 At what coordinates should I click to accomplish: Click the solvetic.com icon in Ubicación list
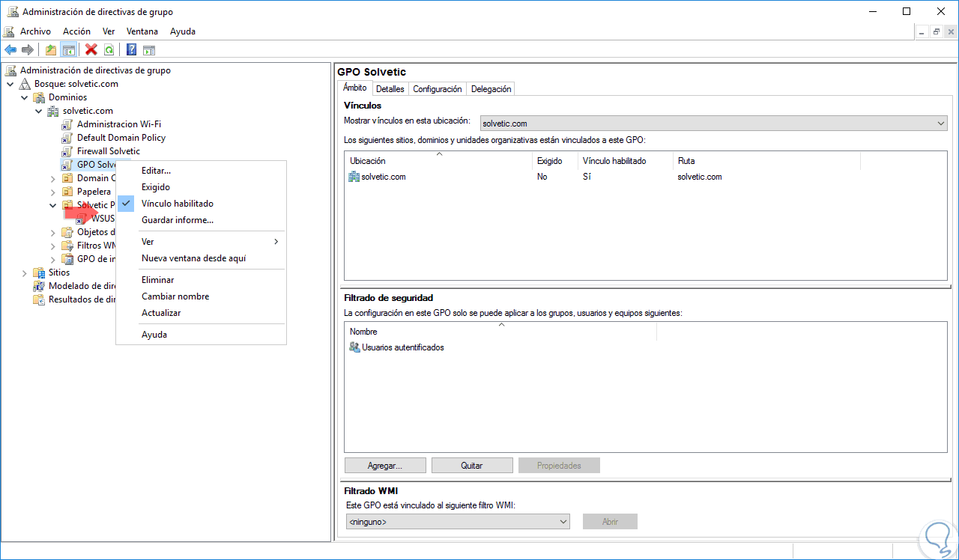click(354, 177)
